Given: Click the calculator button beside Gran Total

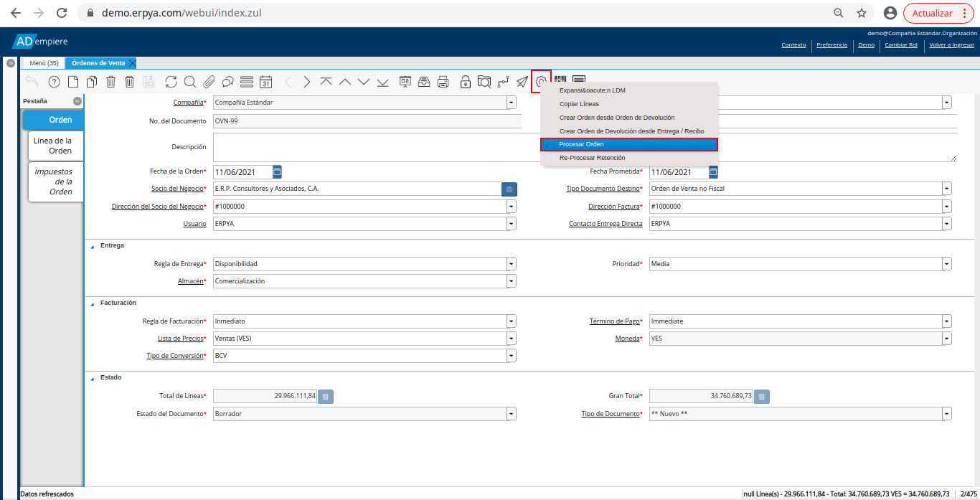Looking at the screenshot, I should pyautogui.click(x=762, y=396).
